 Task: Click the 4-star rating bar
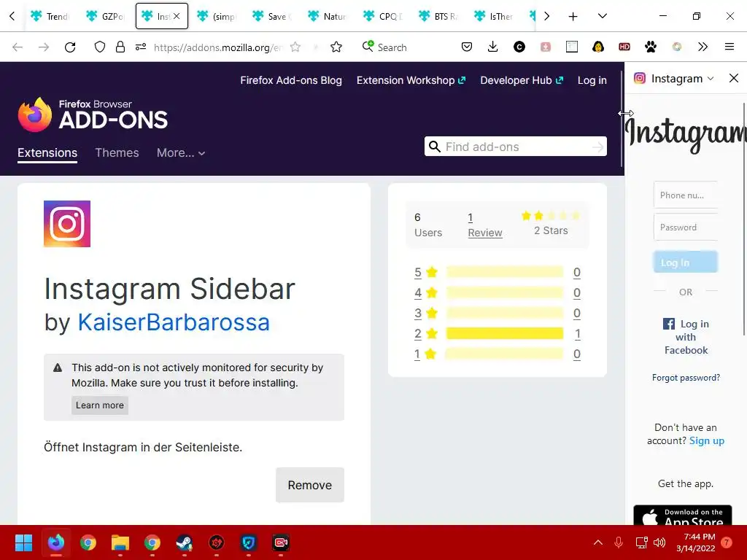[x=505, y=292]
